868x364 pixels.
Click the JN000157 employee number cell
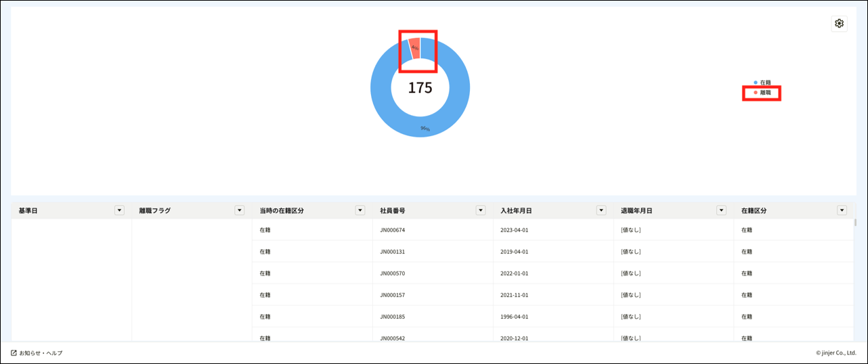[393, 295]
